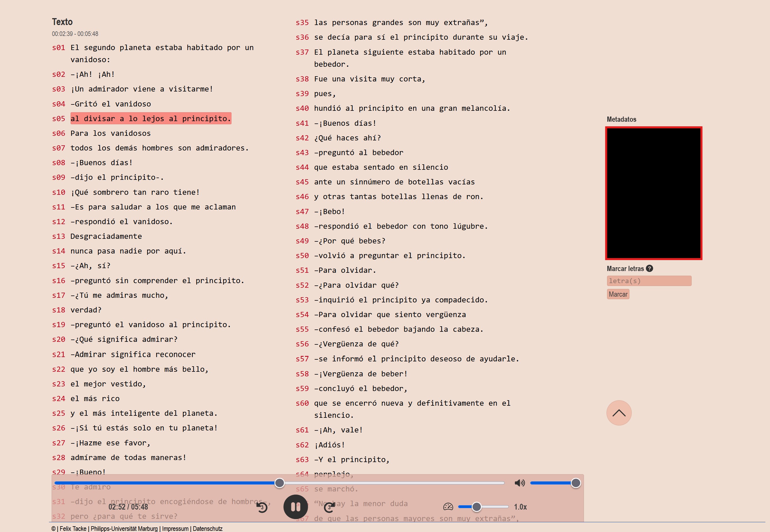Click line '–¡Bebo!'
Screen dimensions: 770x532
[330, 211]
